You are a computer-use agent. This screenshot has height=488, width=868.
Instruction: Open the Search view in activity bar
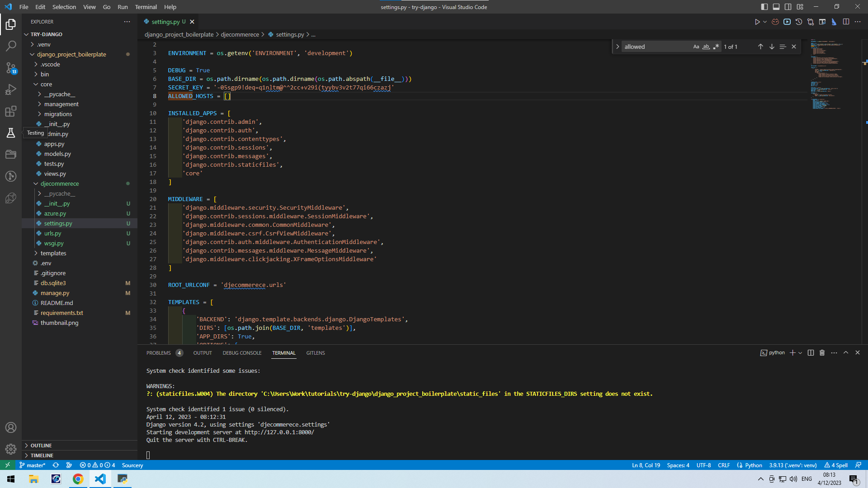[x=11, y=46]
